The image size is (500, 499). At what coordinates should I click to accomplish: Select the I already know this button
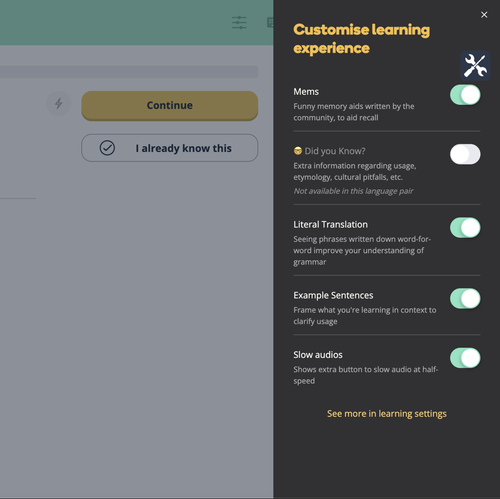(x=170, y=148)
